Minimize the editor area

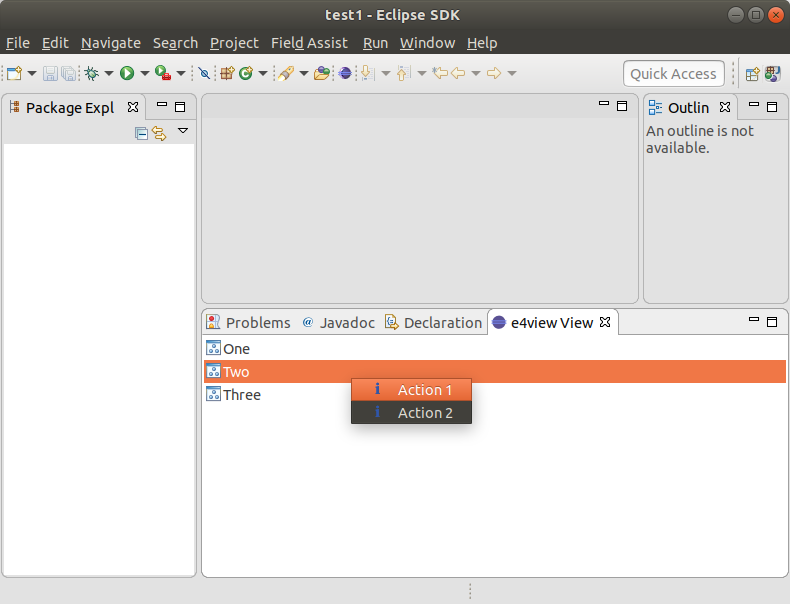click(604, 103)
